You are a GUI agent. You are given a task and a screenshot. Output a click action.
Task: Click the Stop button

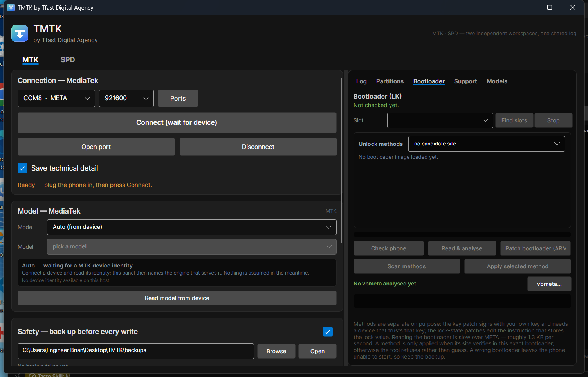(x=554, y=120)
